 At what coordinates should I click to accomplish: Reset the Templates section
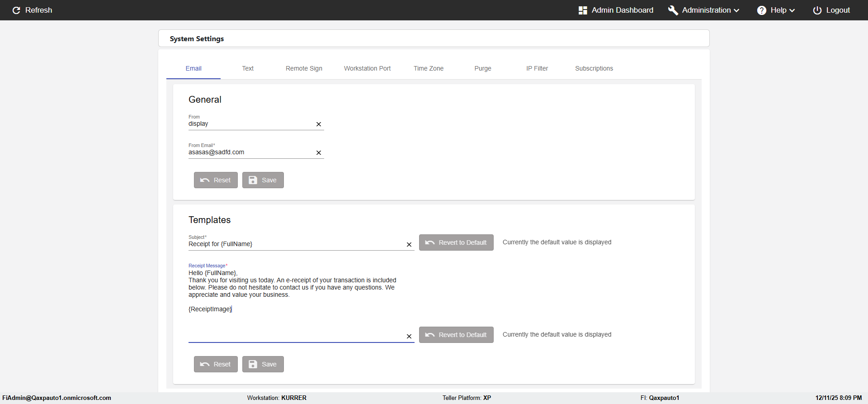[216, 364]
